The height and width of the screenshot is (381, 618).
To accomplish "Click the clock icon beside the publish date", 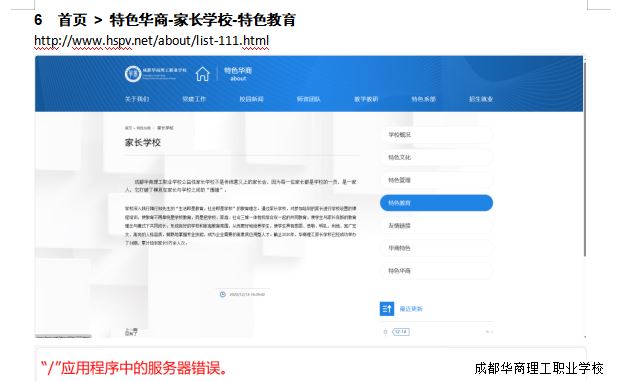I will (223, 294).
